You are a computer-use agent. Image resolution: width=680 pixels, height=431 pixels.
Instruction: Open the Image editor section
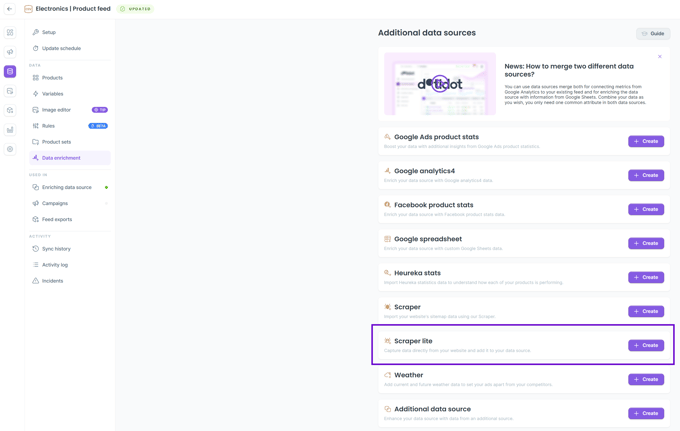coord(56,110)
